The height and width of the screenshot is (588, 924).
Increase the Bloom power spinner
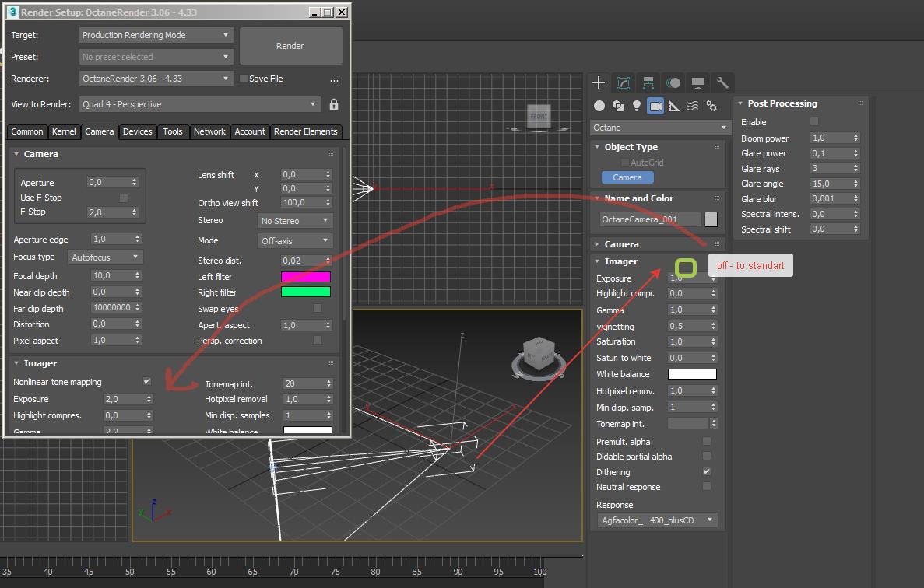click(x=855, y=135)
